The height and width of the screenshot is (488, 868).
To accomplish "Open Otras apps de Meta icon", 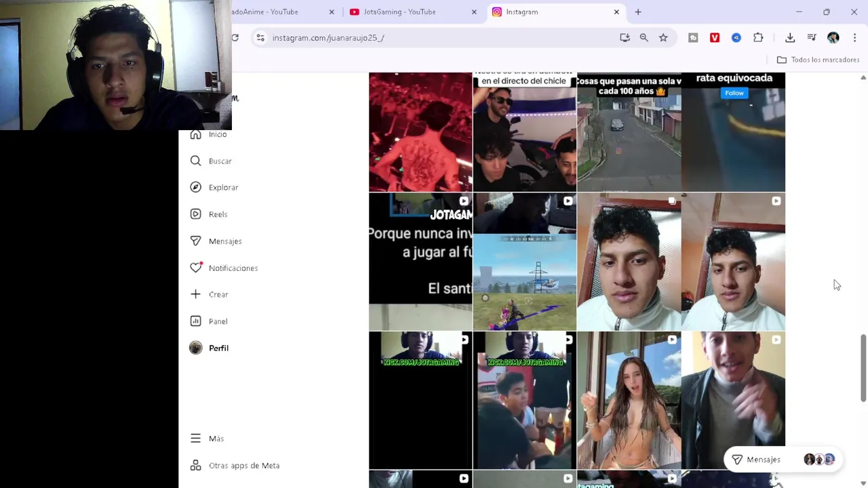I will (x=196, y=466).
